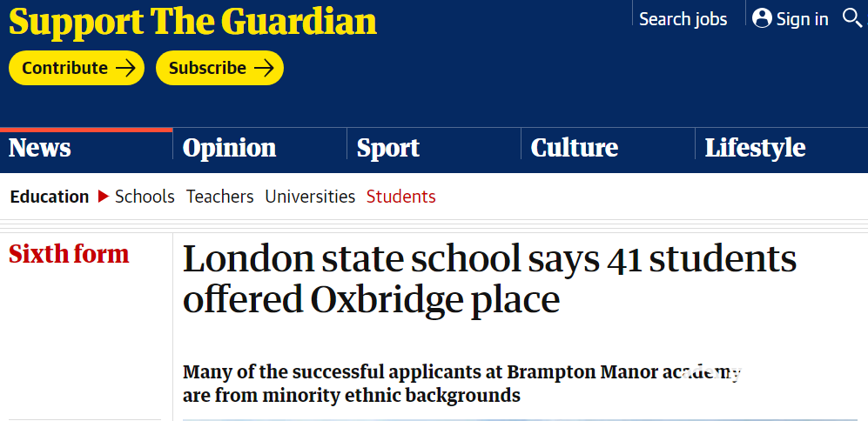Click the arrow icon in the Contribute button
This screenshot has width=868, height=421.
(125, 68)
